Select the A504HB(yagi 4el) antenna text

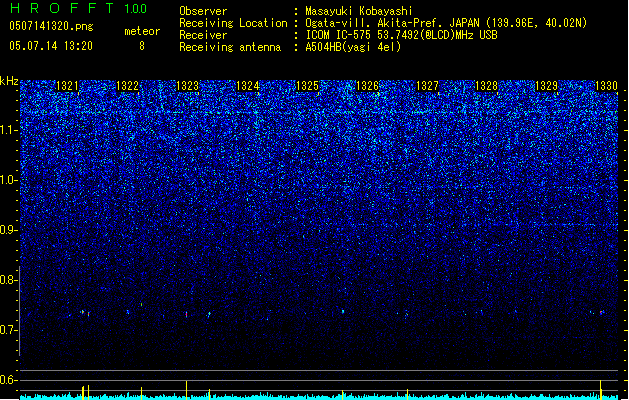[353, 47]
